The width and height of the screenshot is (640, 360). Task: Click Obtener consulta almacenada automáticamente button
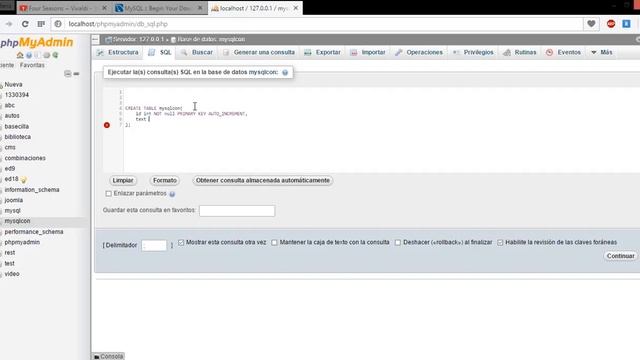262,180
